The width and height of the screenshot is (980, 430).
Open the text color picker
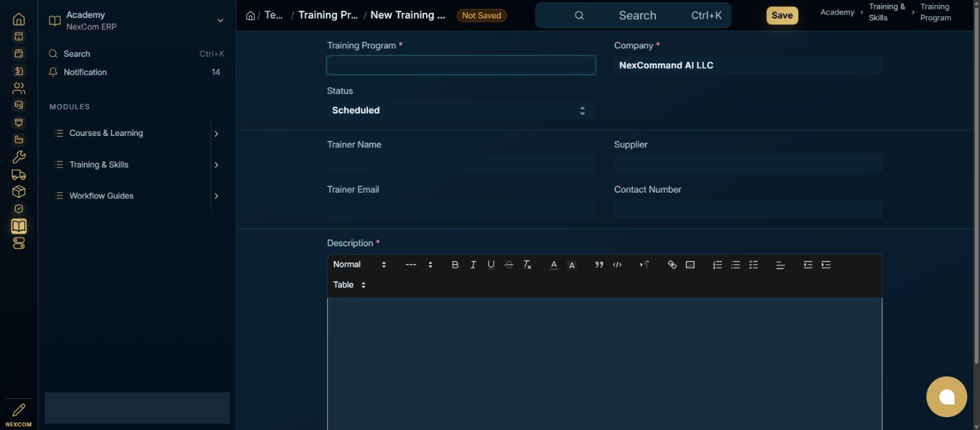coord(554,265)
